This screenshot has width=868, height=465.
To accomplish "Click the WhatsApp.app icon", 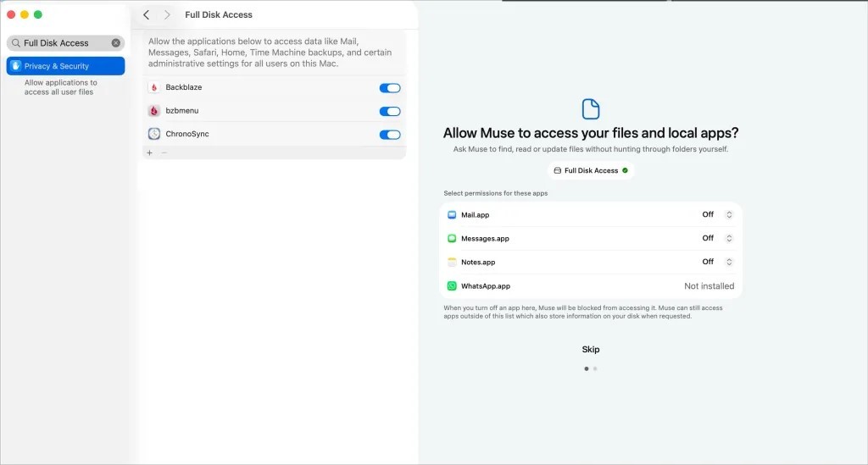I will [x=452, y=285].
